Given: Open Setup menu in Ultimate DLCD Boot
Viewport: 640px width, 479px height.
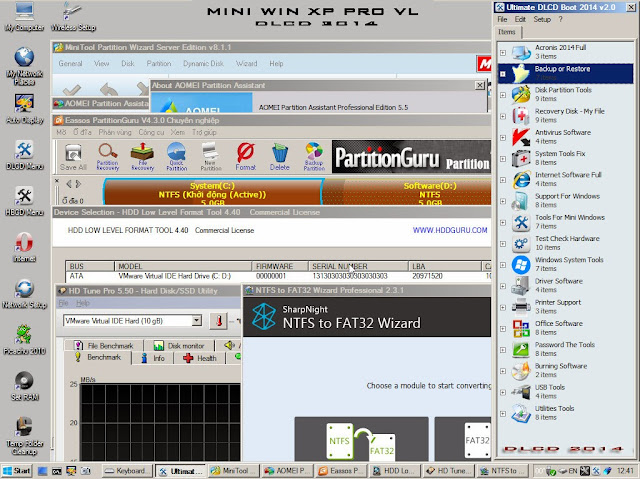Looking at the screenshot, I should pyautogui.click(x=542, y=19).
